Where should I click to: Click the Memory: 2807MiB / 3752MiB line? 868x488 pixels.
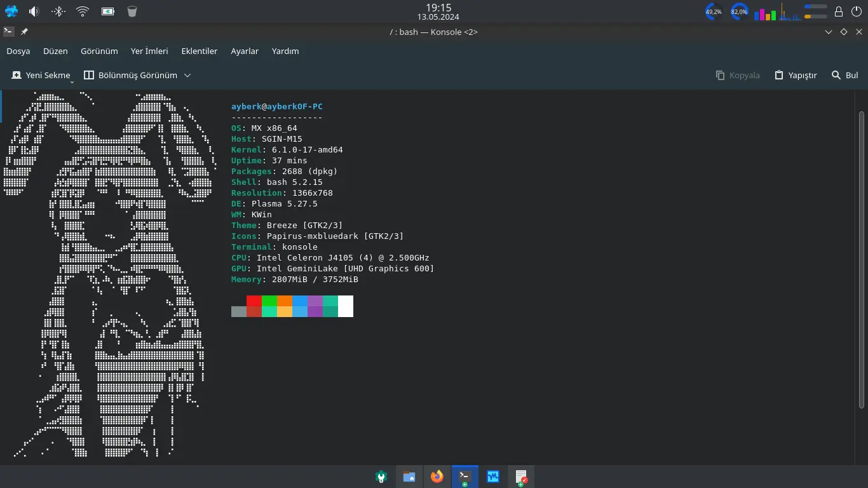tap(295, 280)
